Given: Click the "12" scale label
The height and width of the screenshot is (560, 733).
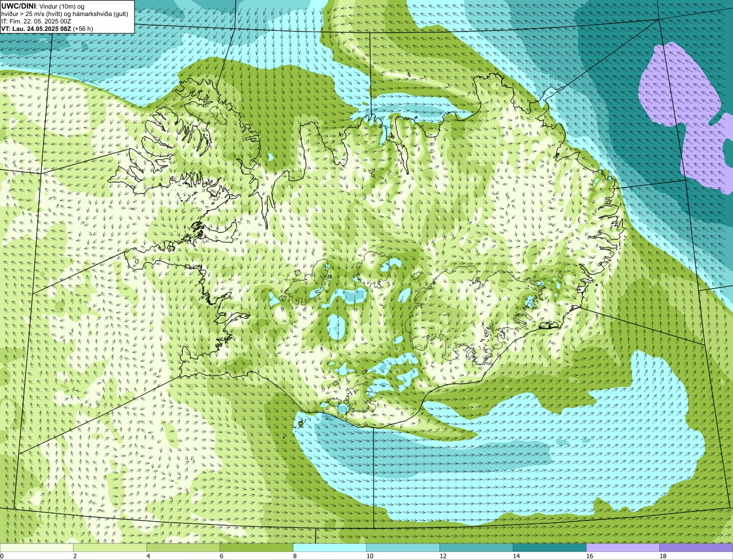Looking at the screenshot, I should click(x=443, y=556).
